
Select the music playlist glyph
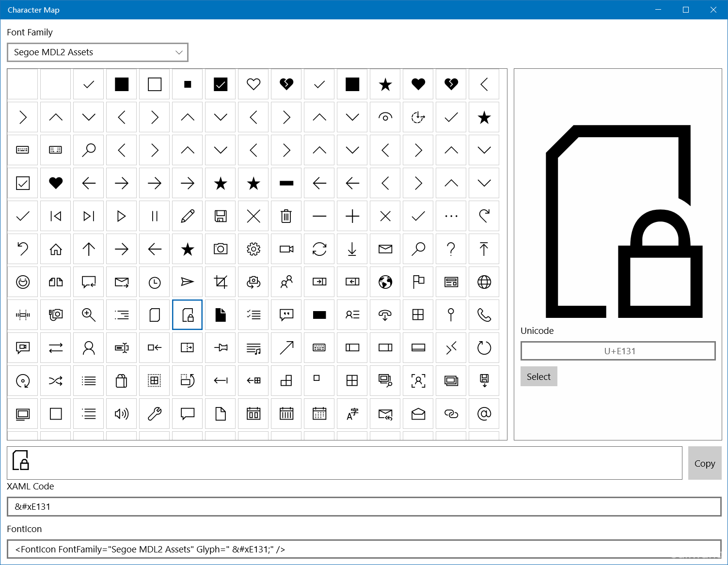pos(253,348)
